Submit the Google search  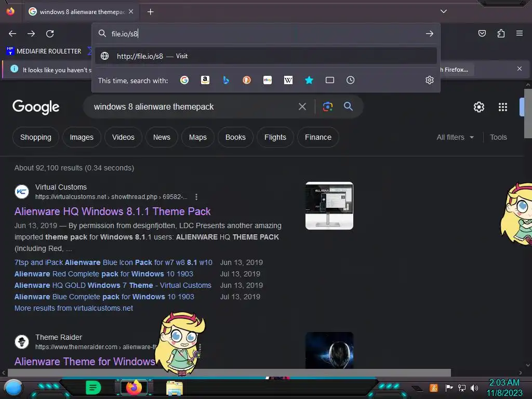pyautogui.click(x=348, y=107)
